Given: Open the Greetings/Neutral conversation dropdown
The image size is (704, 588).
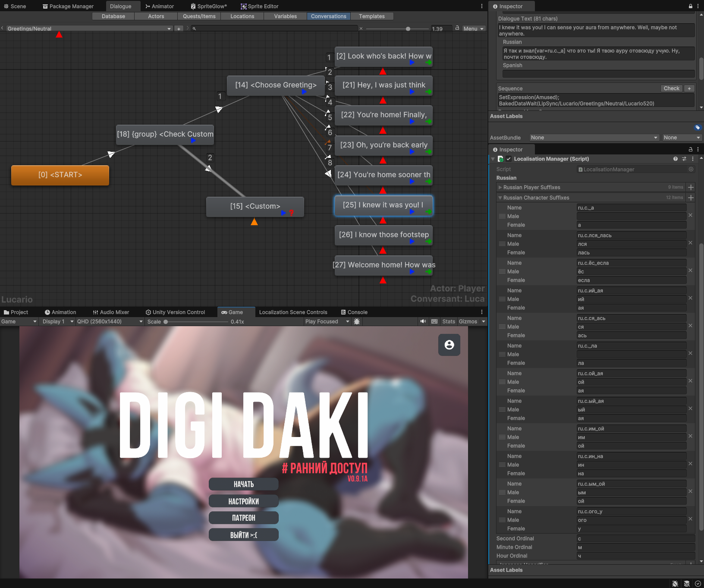Looking at the screenshot, I should point(89,29).
